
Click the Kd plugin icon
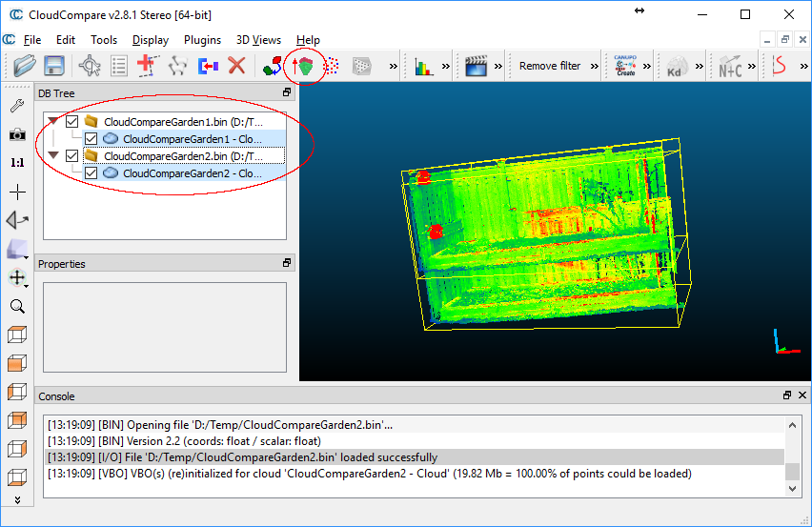point(676,66)
